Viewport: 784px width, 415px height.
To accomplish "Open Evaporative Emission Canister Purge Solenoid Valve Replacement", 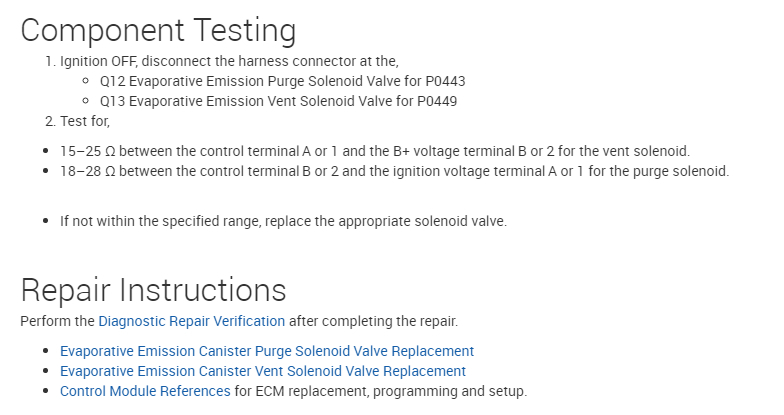I will click(266, 351).
